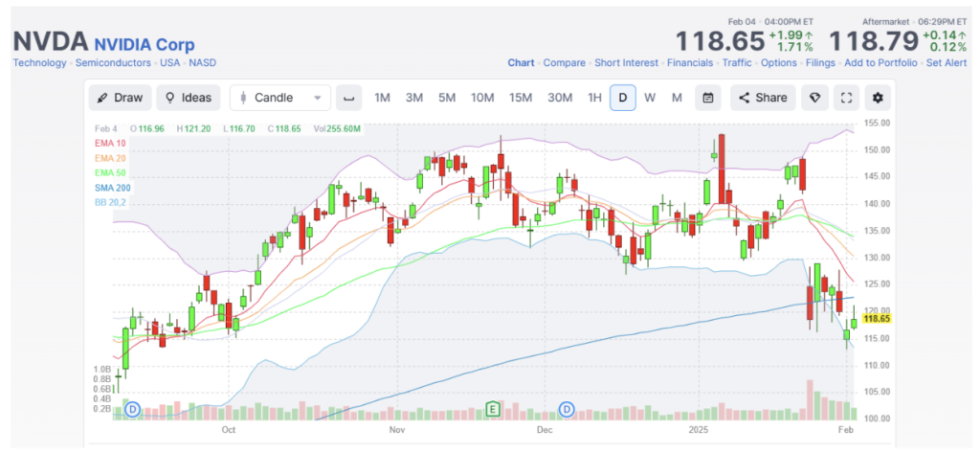The image size is (980, 453).
Task: Click Set Alert link
Action: (947, 62)
